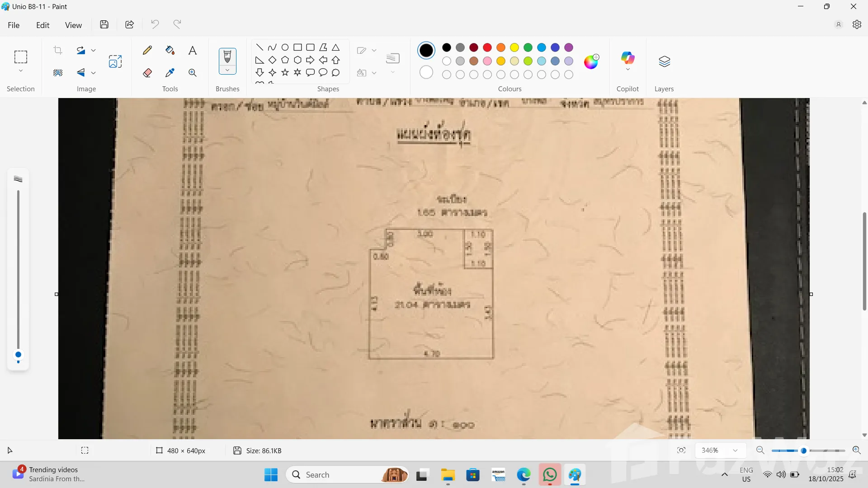This screenshot has width=868, height=488.
Task: Click the Copilot button
Action: (x=627, y=58)
